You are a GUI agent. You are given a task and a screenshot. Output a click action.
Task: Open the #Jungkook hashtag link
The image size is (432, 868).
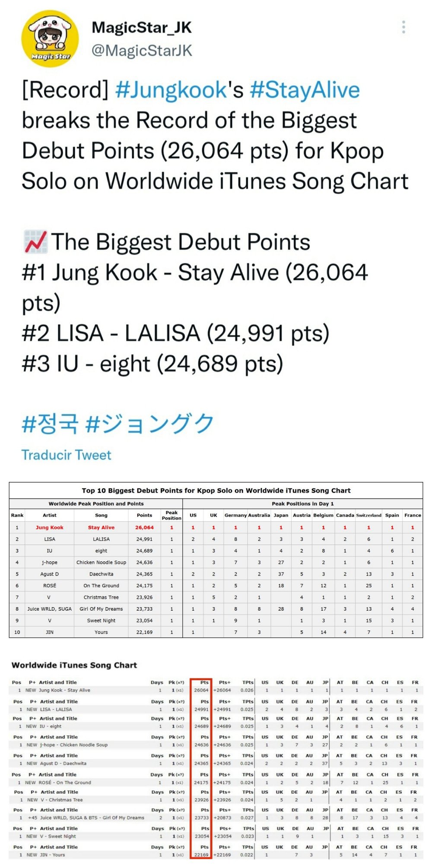(x=171, y=90)
